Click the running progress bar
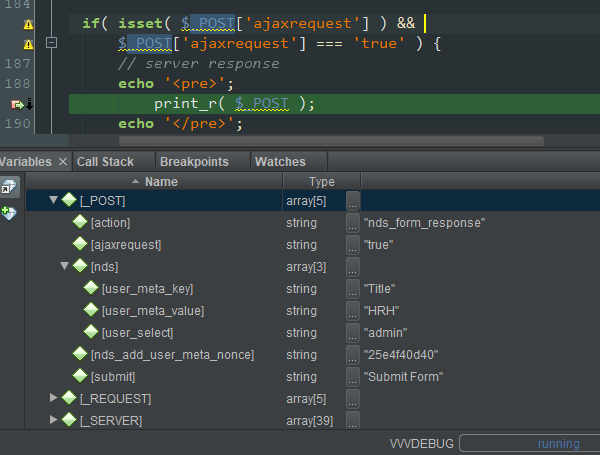Screen dimensions: 600x455 pos(530,444)
